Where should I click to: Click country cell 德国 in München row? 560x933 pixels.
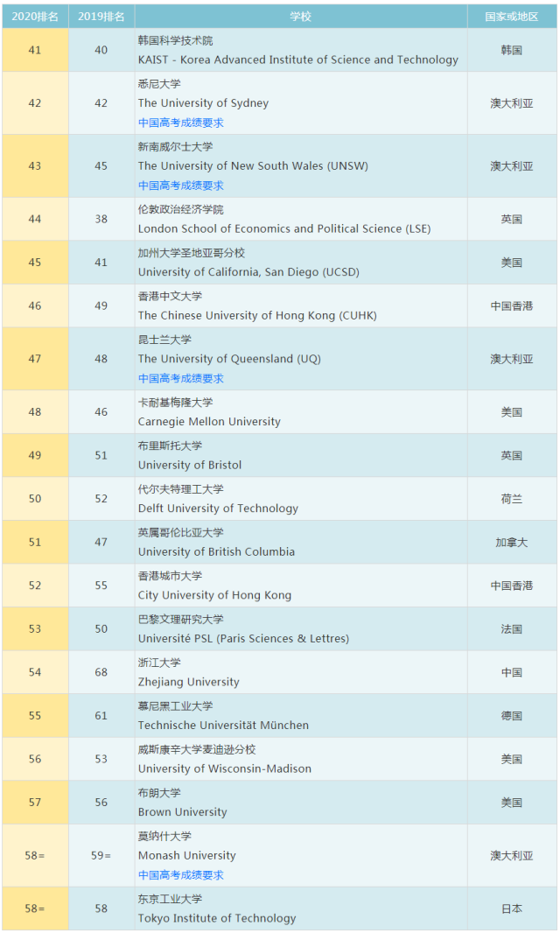point(512,717)
